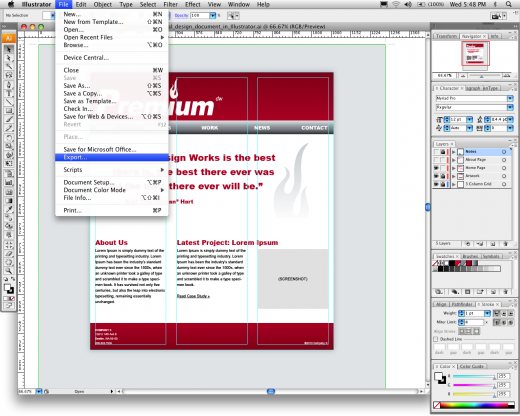
Task: Choose Save As... in the File menu
Action: pos(112,86)
